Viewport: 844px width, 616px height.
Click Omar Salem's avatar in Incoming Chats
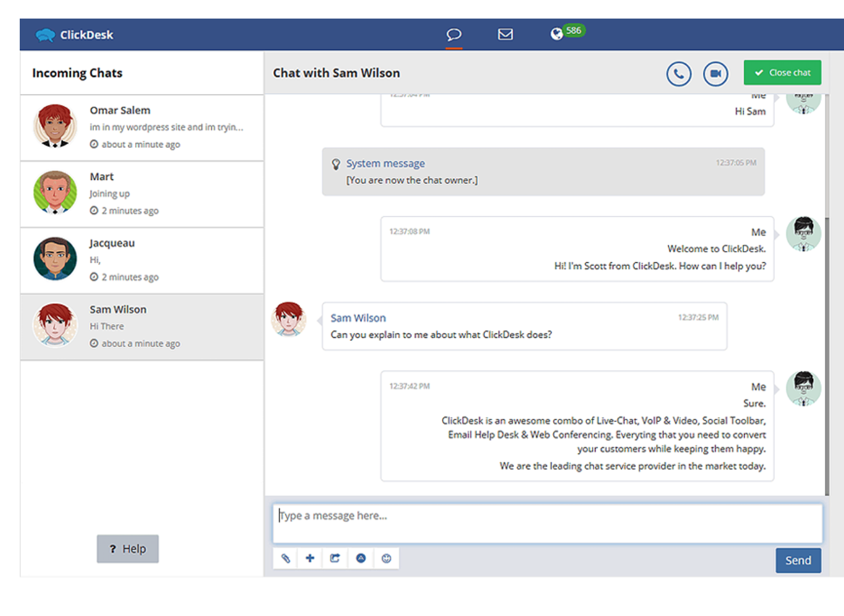(55, 126)
